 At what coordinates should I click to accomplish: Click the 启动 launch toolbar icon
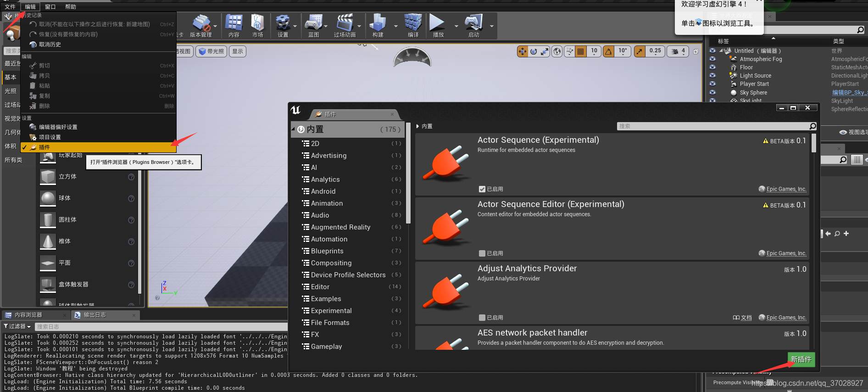click(x=473, y=22)
